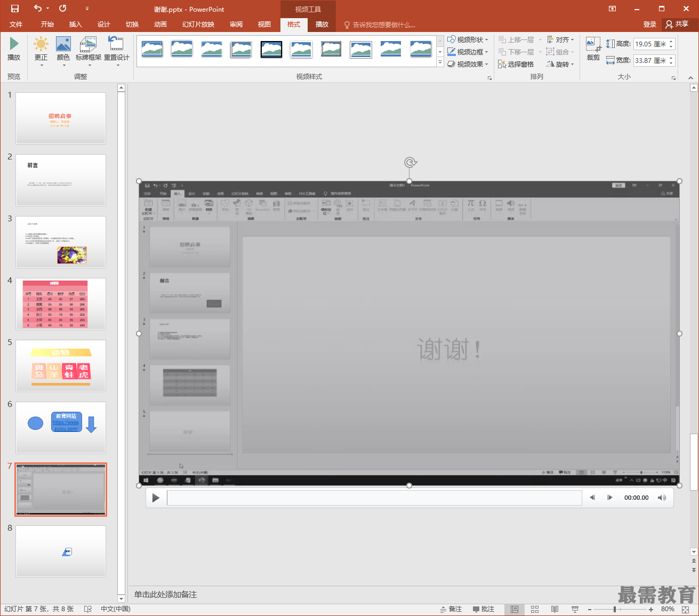Click the 共享 share button

click(x=677, y=24)
